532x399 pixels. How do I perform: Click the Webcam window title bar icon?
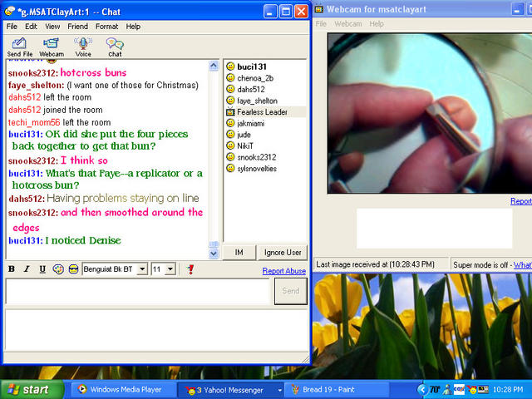(319, 9)
